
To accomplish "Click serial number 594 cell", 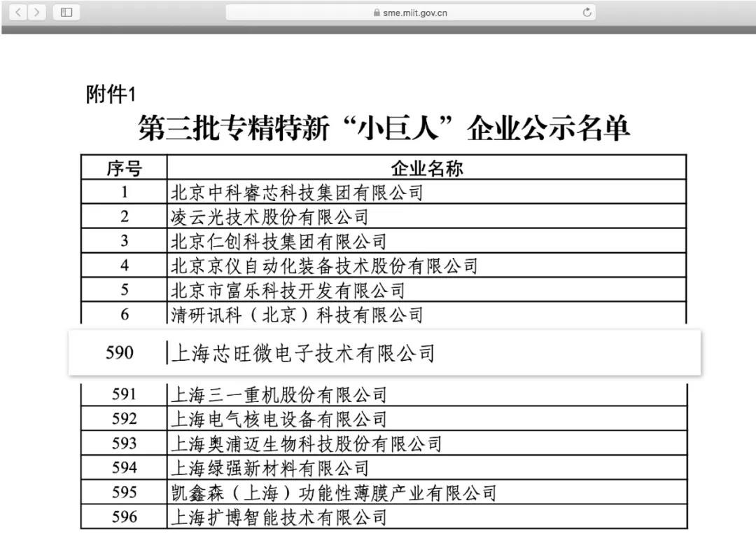I will point(125,467).
